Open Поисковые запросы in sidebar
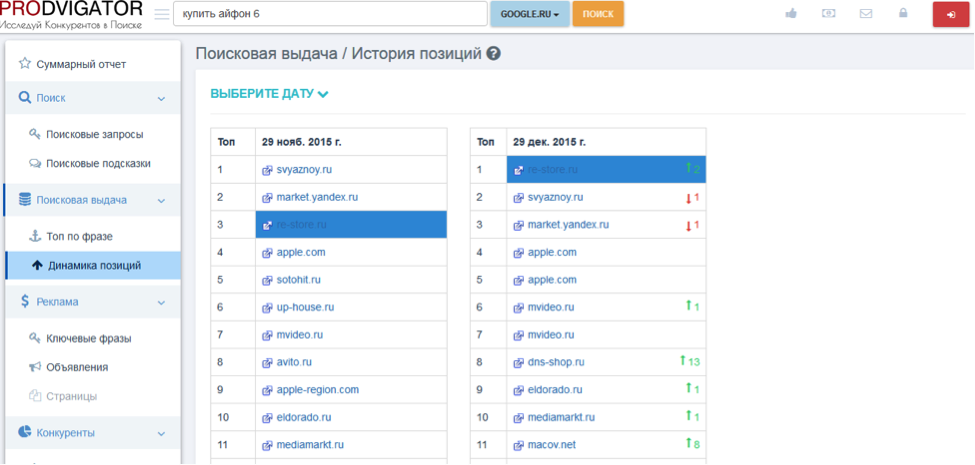Screen dimensions: 975x465 [93, 134]
